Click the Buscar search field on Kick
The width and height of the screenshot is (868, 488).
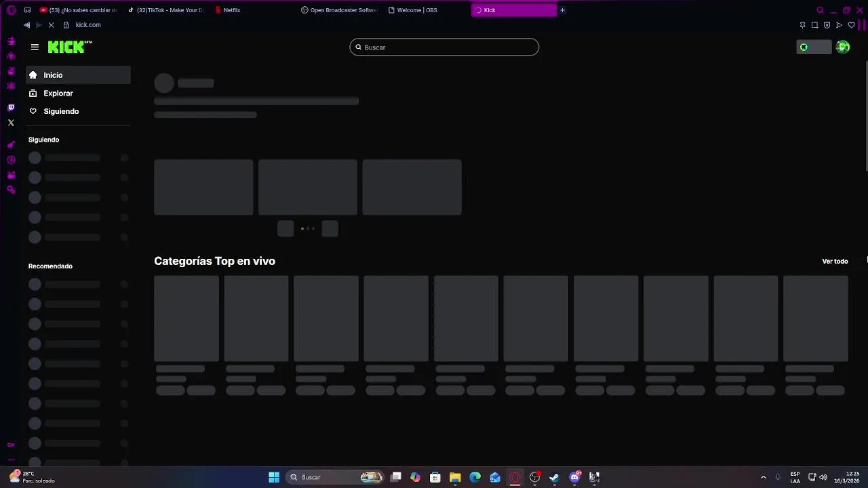(x=444, y=47)
